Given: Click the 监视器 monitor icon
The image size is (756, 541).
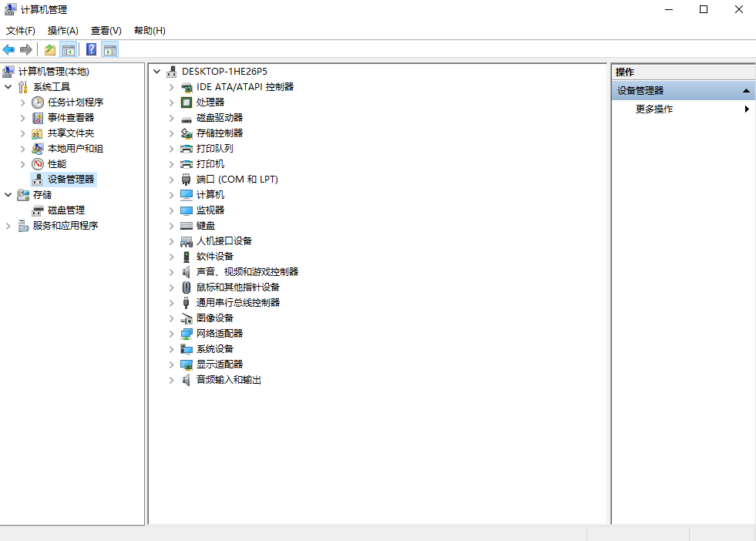Looking at the screenshot, I should (x=186, y=210).
